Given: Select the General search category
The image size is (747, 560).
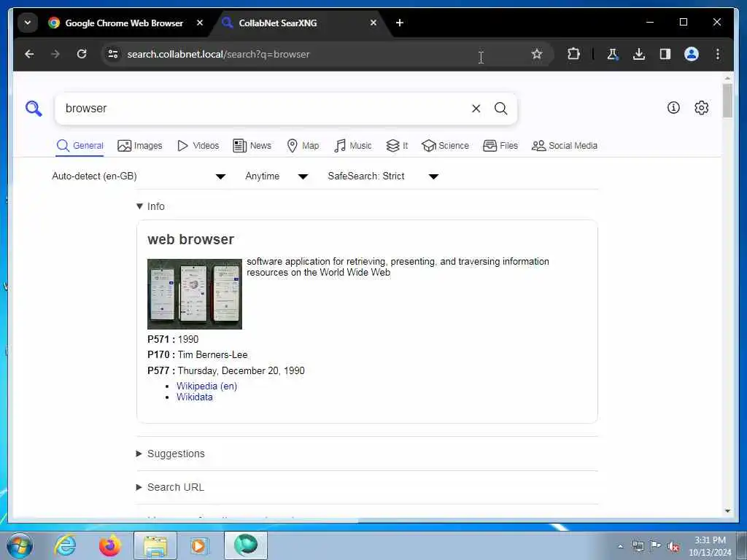Looking at the screenshot, I should pyautogui.click(x=80, y=146).
